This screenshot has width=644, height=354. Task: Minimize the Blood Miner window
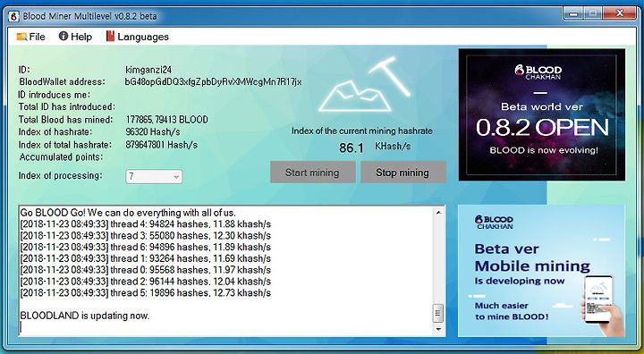(573, 14)
